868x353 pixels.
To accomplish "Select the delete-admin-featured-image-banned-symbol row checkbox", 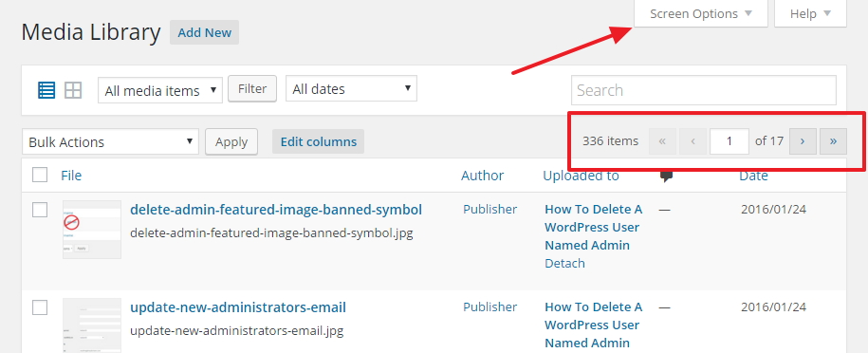I will pyautogui.click(x=40, y=210).
